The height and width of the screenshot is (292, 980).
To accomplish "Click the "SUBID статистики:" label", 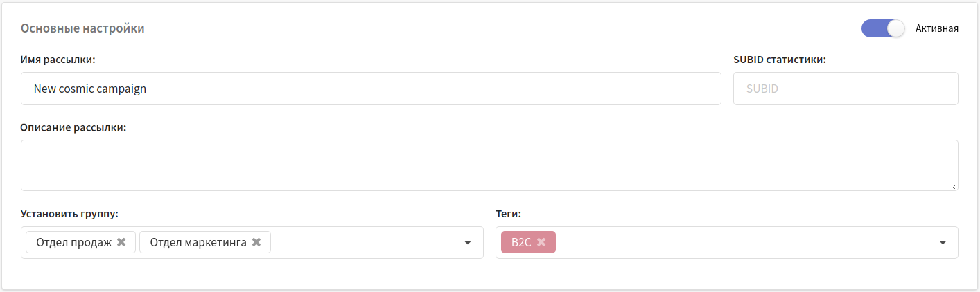I will [780, 60].
